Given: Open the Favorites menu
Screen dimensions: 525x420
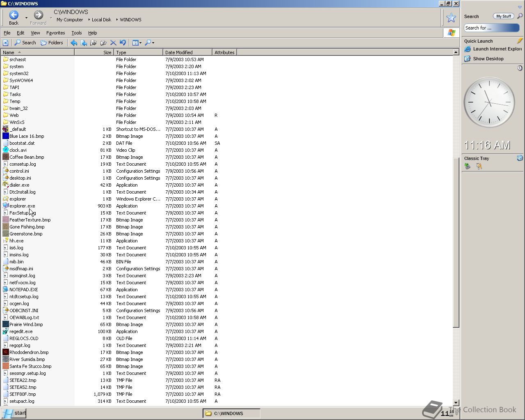Looking at the screenshot, I should point(55,33).
